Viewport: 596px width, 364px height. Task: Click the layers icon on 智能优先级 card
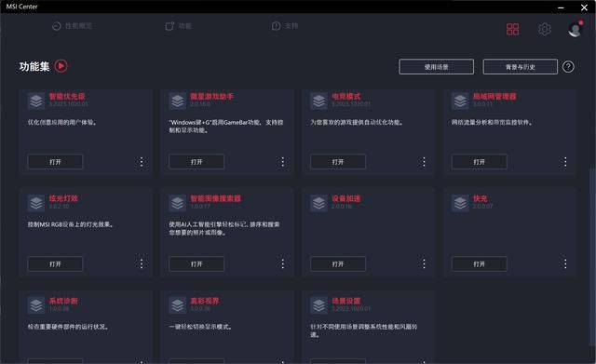[x=36, y=101]
